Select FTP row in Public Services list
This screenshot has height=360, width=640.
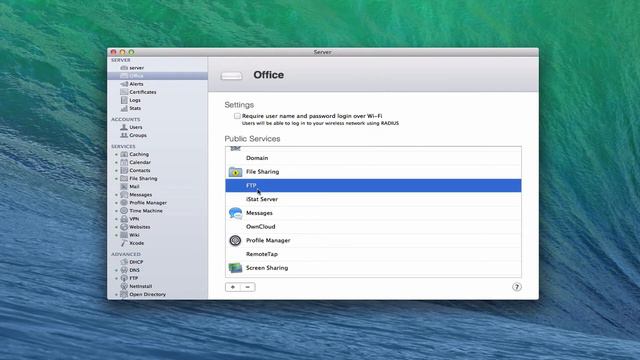(373, 185)
